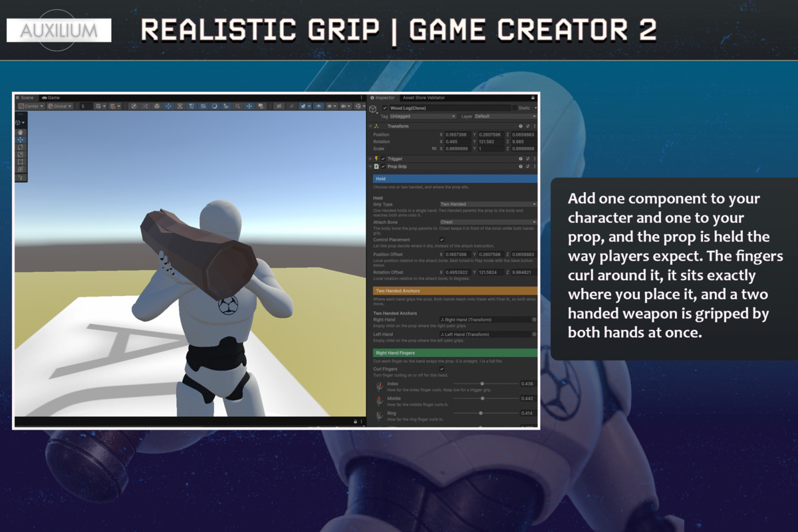Collapse the Transform component foldout
This screenshot has height=532, width=798.
[x=370, y=126]
